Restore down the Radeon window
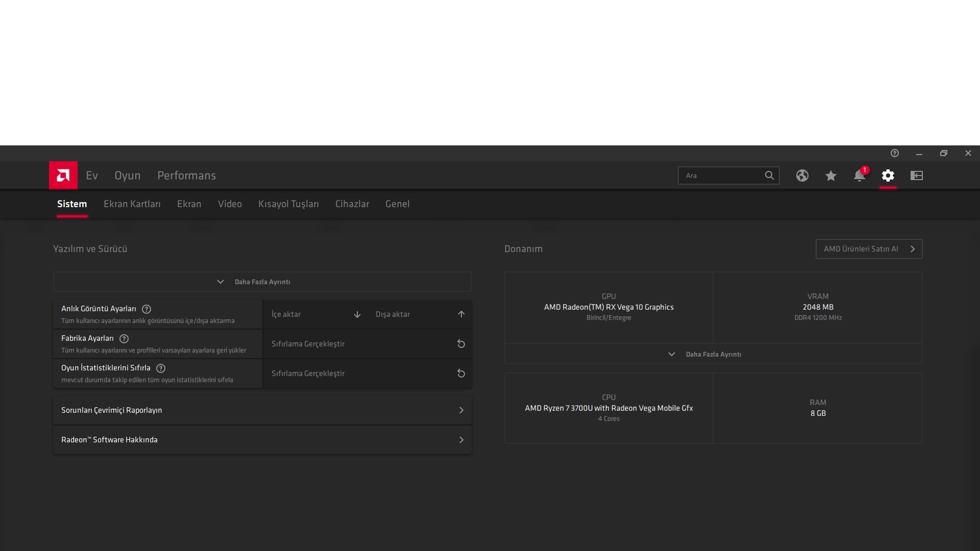The image size is (980, 551). point(944,153)
